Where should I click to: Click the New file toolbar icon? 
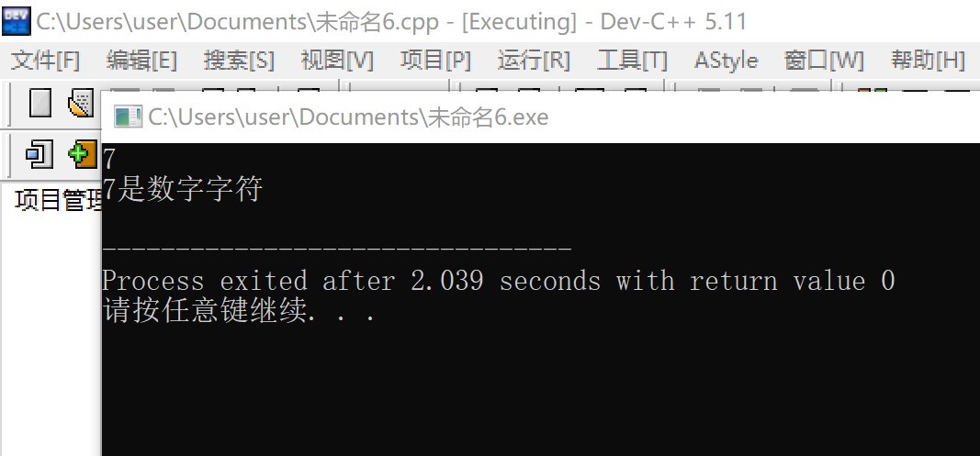(x=40, y=103)
